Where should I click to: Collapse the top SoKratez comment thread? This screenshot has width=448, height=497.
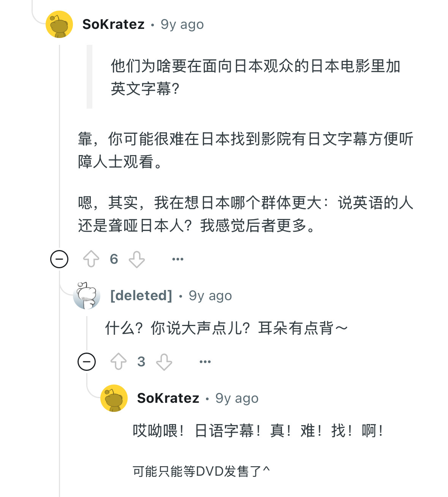coord(59,259)
